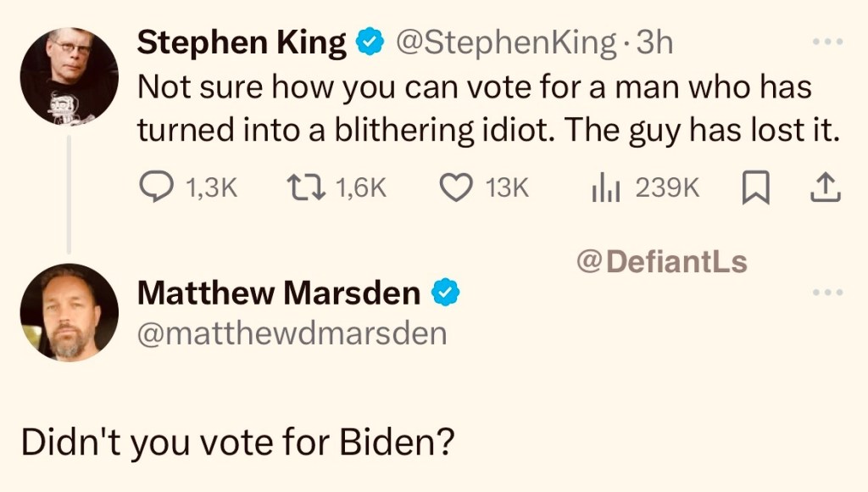Click the @StephenKing handle
This screenshot has height=492, width=868.
(506, 42)
